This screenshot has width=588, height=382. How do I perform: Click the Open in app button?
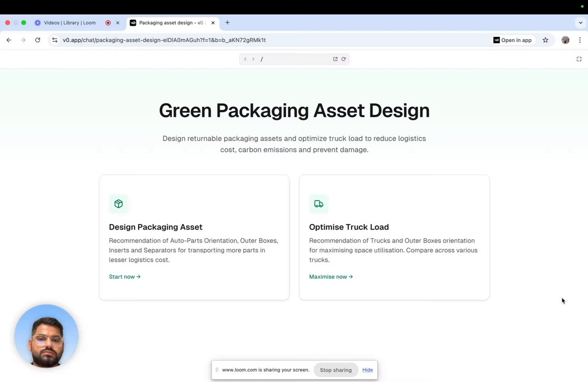pyautogui.click(x=512, y=40)
